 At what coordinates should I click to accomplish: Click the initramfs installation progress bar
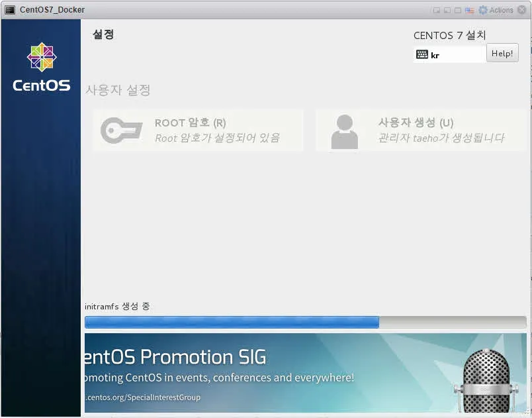(305, 322)
